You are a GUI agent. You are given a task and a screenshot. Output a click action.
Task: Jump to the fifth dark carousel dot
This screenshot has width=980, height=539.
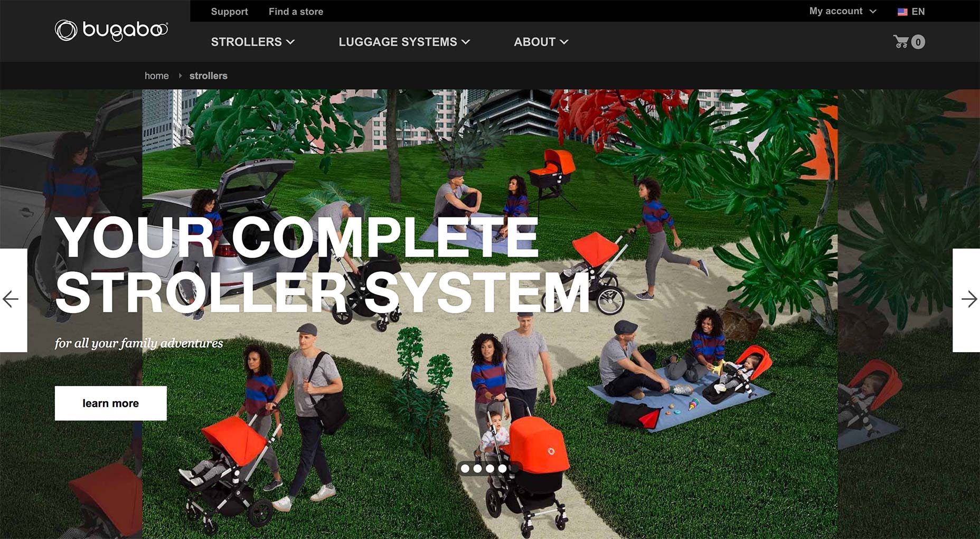coord(514,468)
